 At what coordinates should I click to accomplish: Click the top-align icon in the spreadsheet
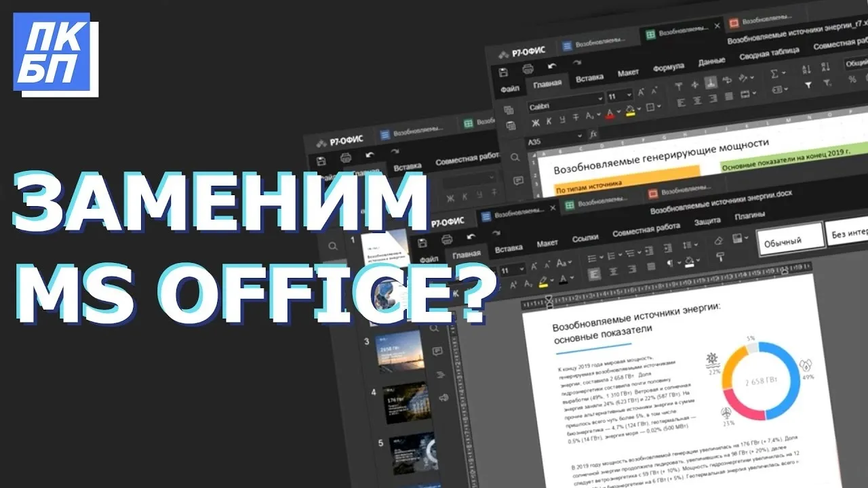[678, 87]
